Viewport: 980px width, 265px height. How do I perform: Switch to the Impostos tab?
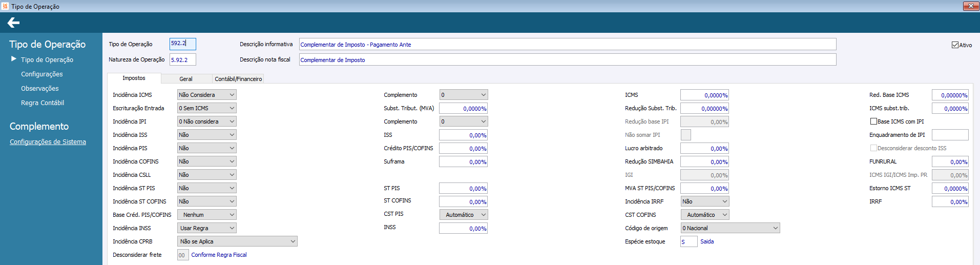(x=134, y=78)
